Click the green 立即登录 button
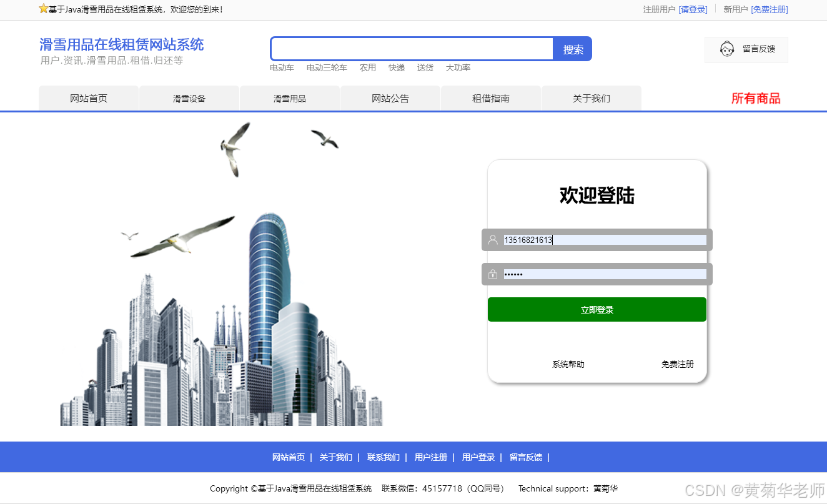The height and width of the screenshot is (504, 827). (597, 310)
